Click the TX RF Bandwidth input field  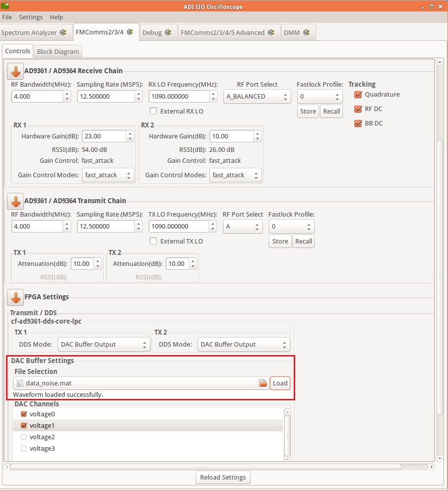37,227
